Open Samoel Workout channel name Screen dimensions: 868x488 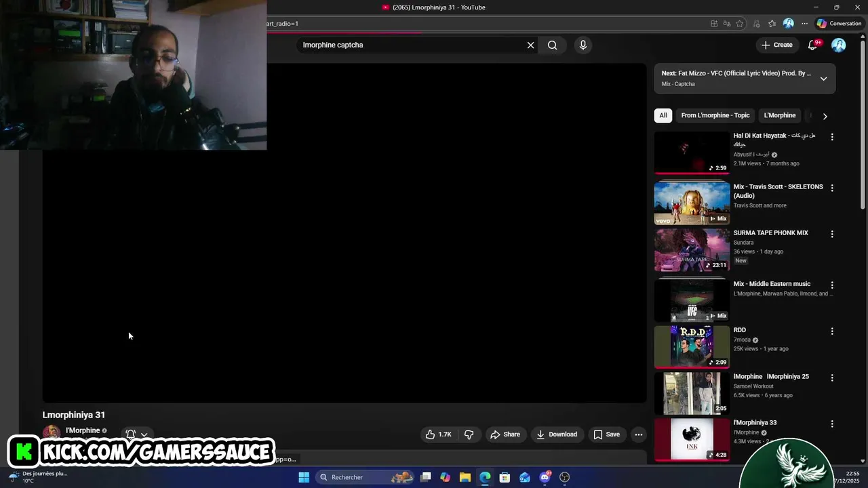pyautogui.click(x=753, y=386)
